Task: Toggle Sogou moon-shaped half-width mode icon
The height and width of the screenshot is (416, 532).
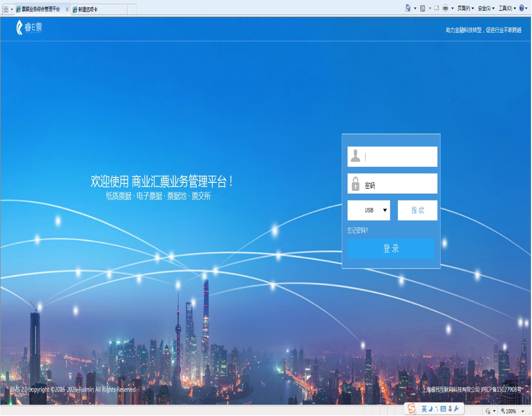Action: coord(431,409)
